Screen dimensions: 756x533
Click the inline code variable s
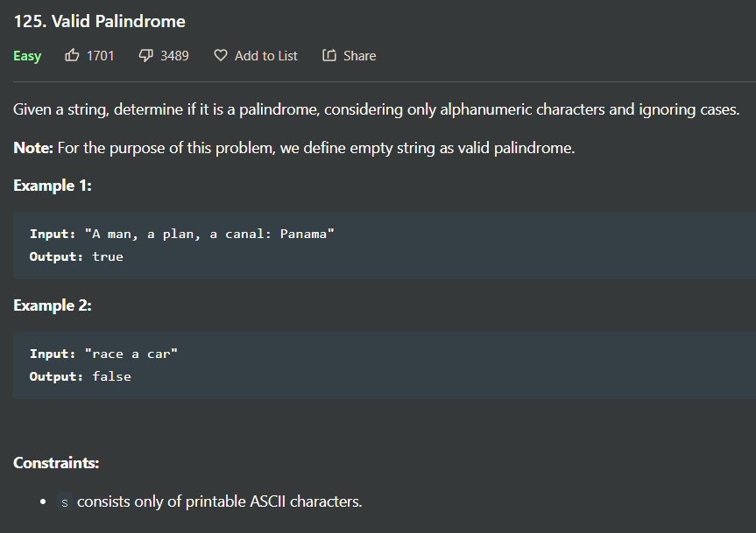pyautogui.click(x=65, y=502)
